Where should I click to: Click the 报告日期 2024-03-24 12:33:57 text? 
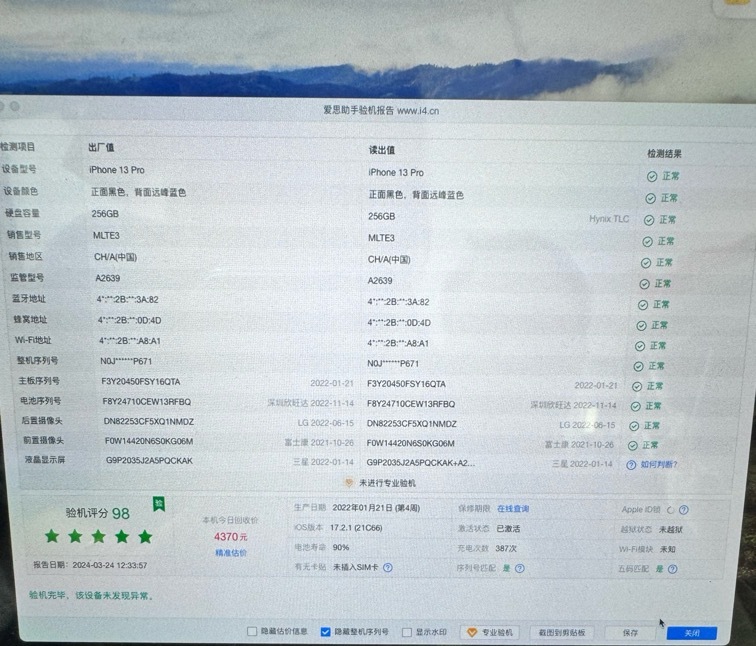coord(90,565)
